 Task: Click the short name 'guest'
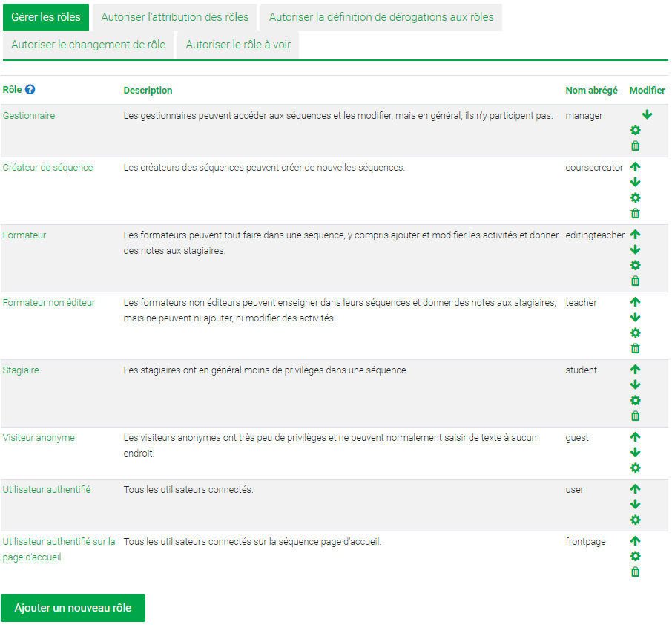click(577, 438)
